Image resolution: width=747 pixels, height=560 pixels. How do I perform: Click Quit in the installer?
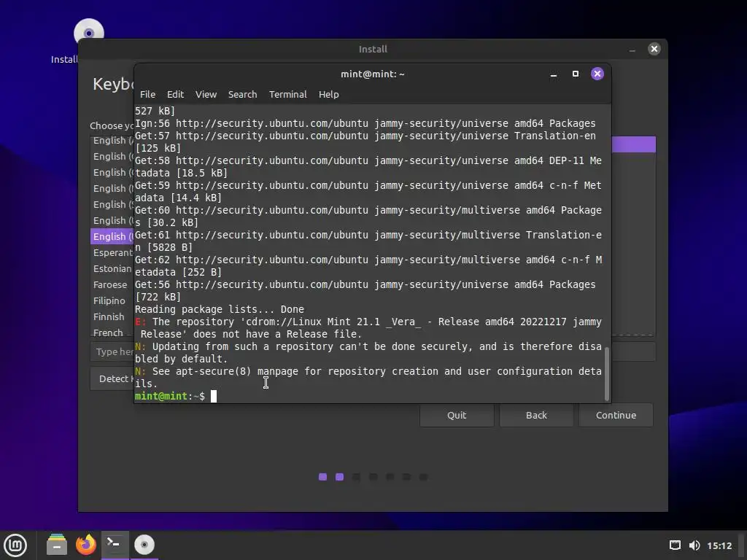[x=457, y=415]
